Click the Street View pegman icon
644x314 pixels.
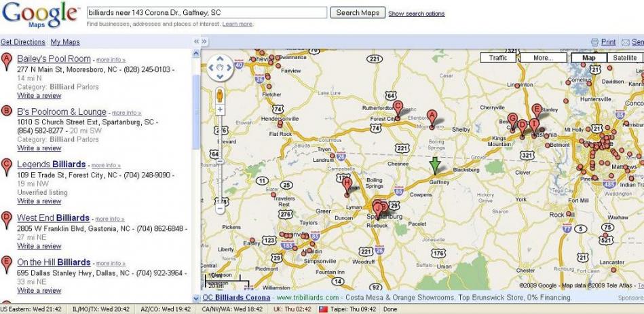220,94
